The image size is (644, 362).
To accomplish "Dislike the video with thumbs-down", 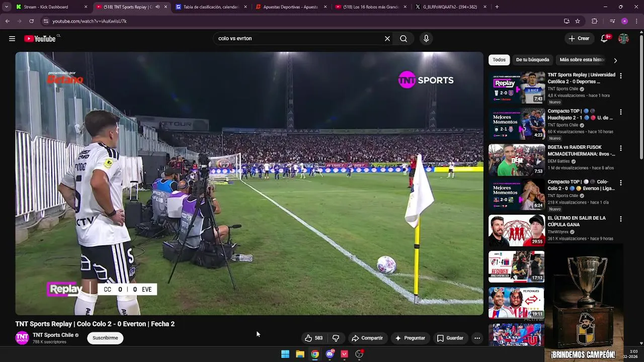I will (336, 338).
